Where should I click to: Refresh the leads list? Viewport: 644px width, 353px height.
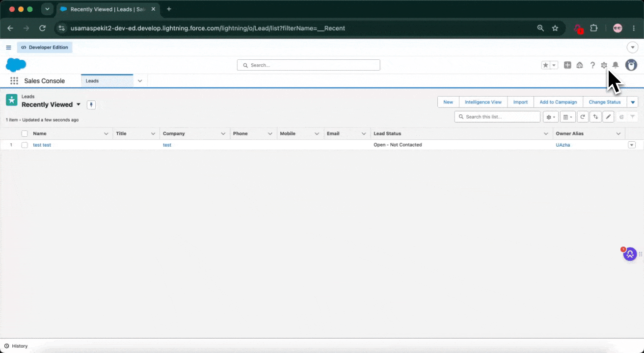coord(583,117)
